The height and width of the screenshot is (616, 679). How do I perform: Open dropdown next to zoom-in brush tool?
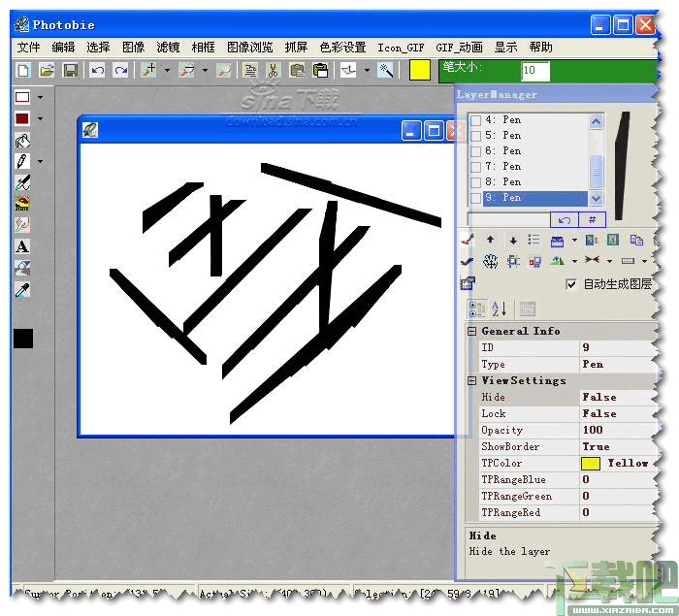[x=167, y=70]
